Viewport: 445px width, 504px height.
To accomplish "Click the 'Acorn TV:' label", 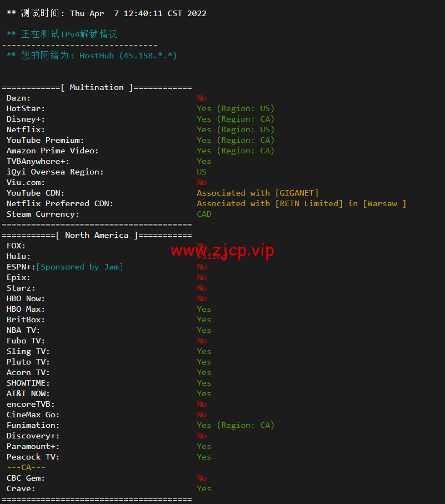I will pos(28,372).
